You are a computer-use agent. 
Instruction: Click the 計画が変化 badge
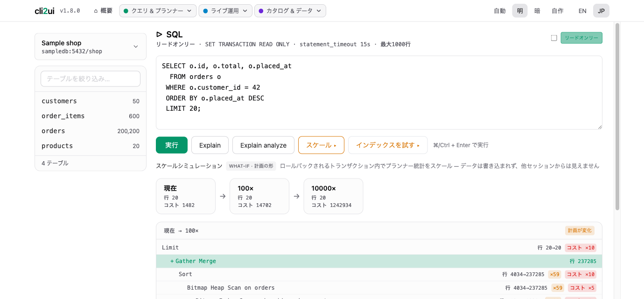[580, 230]
